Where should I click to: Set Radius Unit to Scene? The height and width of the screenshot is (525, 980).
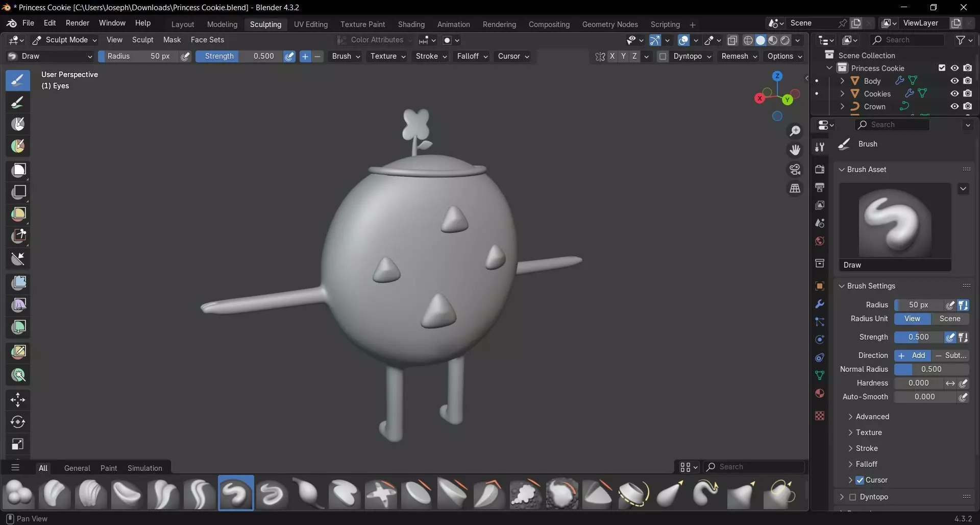pyautogui.click(x=950, y=319)
